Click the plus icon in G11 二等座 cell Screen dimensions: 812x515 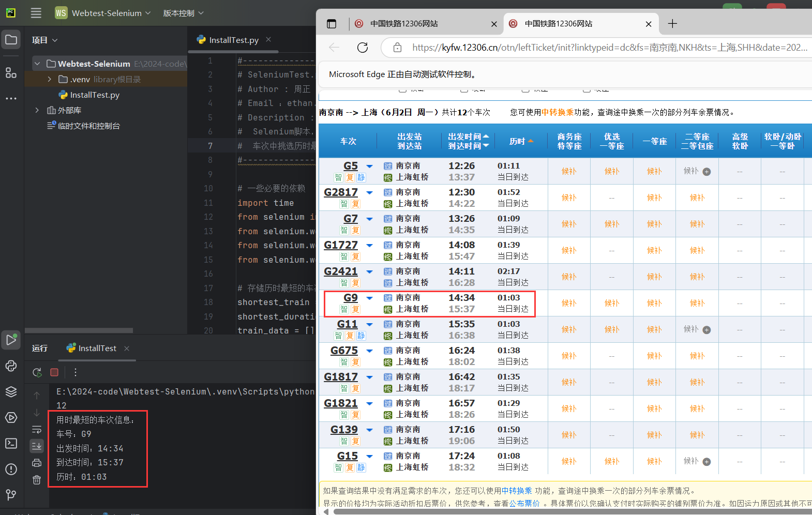706,330
